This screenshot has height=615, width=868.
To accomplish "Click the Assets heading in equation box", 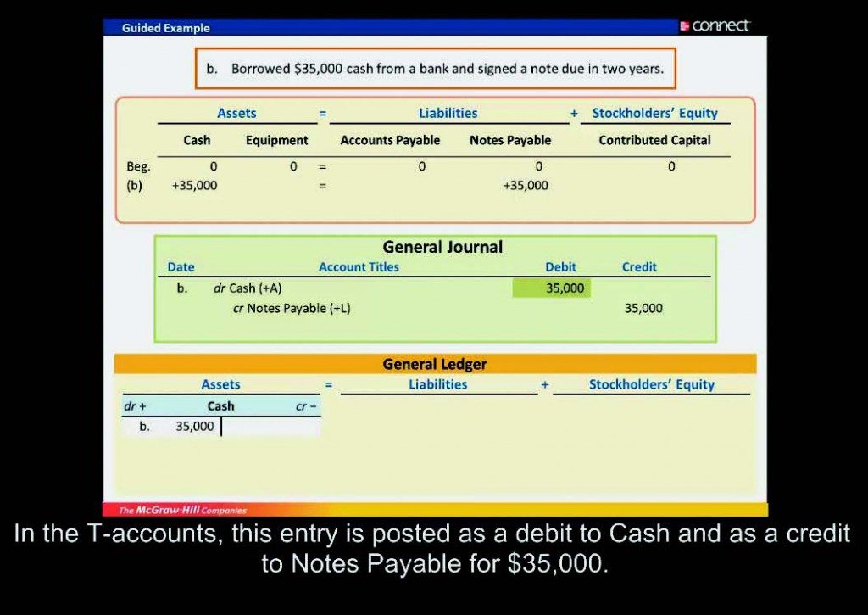I will (237, 113).
